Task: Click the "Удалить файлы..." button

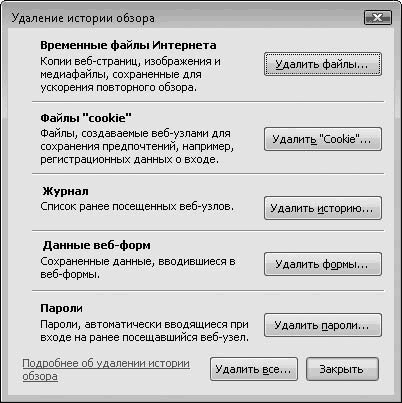Action: pos(323,64)
